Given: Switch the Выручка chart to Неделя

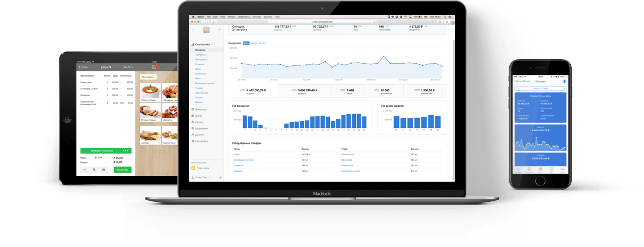Looking at the screenshot, I should click(254, 43).
